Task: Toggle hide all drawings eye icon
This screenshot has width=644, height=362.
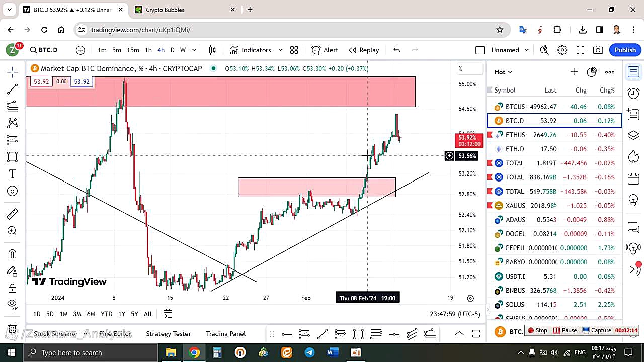Action: tap(13, 304)
